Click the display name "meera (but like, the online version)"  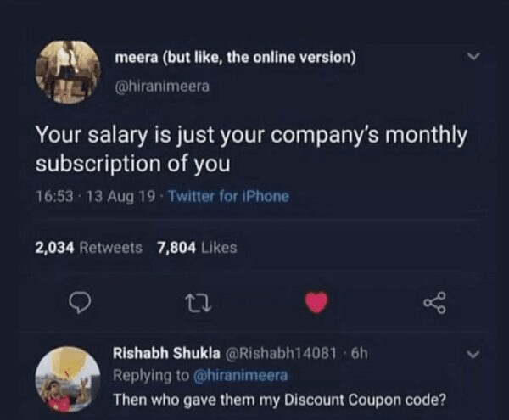pos(235,58)
